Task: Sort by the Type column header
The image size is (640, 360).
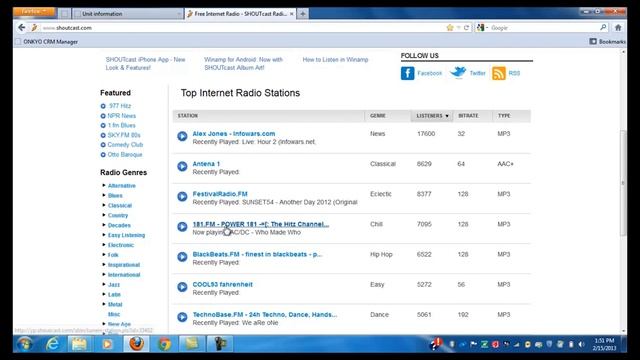Action: coord(504,116)
